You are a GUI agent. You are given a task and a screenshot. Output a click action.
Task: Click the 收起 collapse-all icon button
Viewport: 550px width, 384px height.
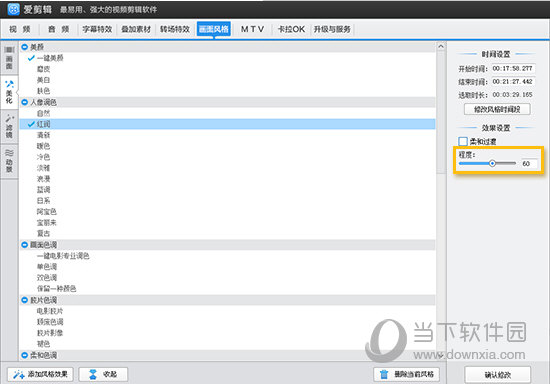[103, 374]
